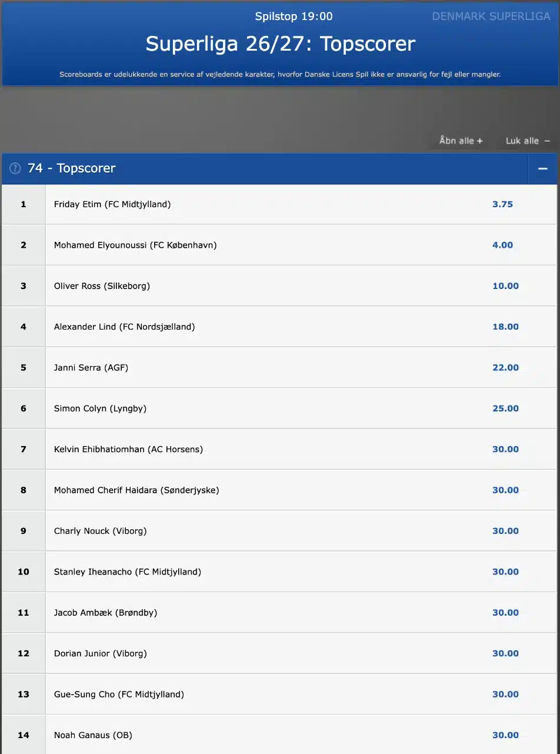The width and height of the screenshot is (560, 754).
Task: Click Noah Ganaus (OB) name
Action: pyautogui.click(x=93, y=735)
